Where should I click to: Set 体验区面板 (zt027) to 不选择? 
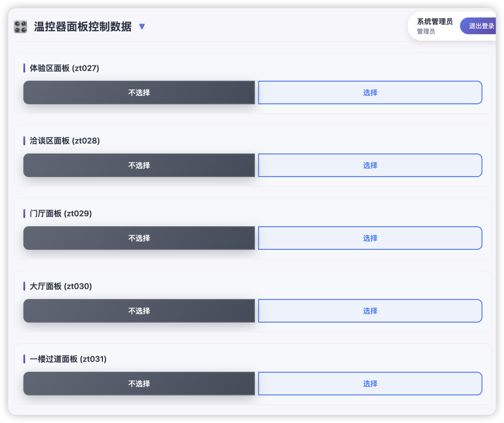tap(139, 92)
